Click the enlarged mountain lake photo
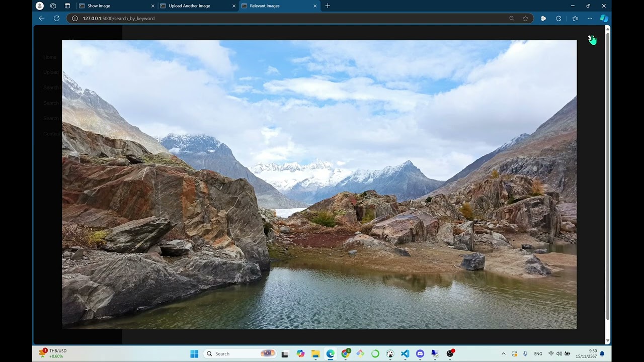Viewport: 644px width, 362px height. coord(319,185)
